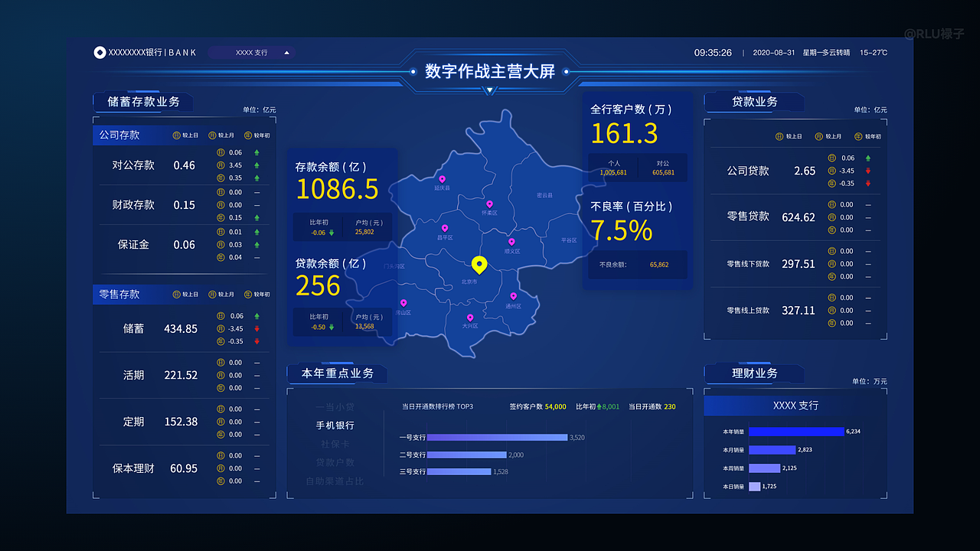Click the date 2020-08-31 in header
Viewport: 980px width, 551px height.
[773, 53]
